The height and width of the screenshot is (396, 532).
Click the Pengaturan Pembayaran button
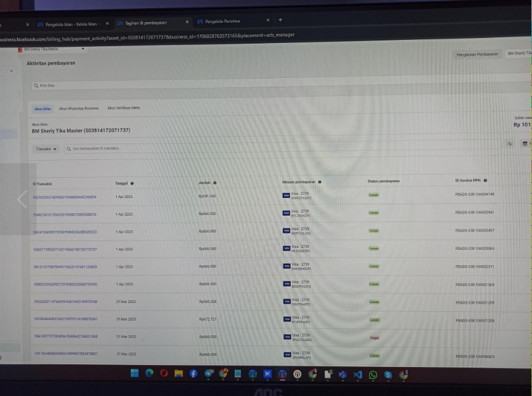point(477,54)
